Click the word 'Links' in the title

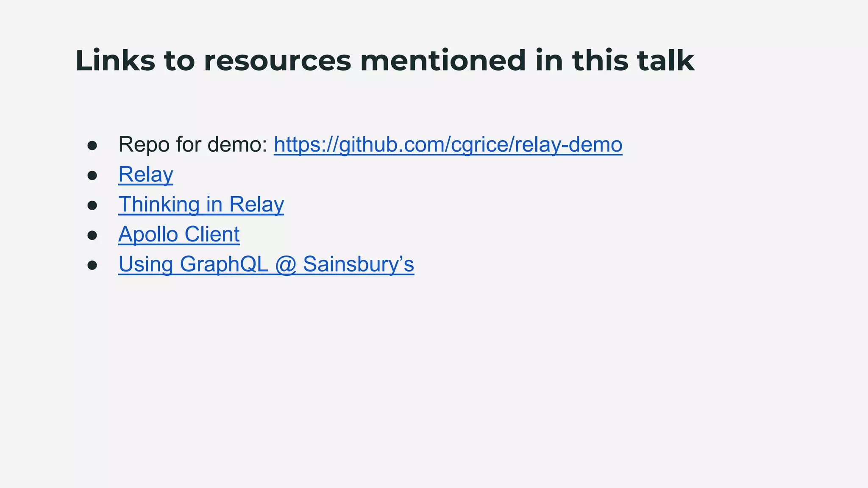pos(115,61)
